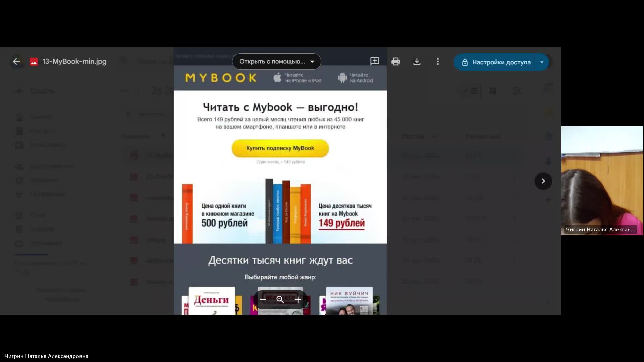This screenshot has height=362, width=644.
Task: Reset zoom with the magnifier icon
Action: [x=280, y=300]
